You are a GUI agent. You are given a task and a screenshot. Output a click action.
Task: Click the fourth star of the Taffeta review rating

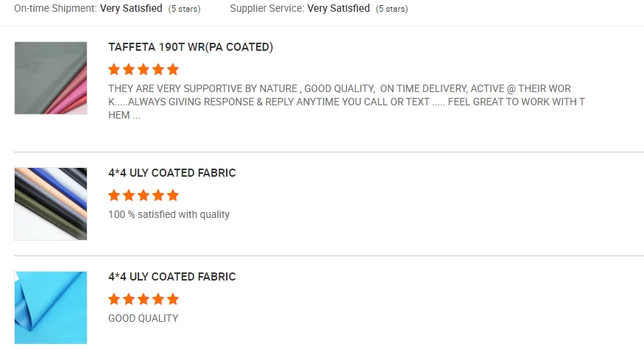click(158, 70)
